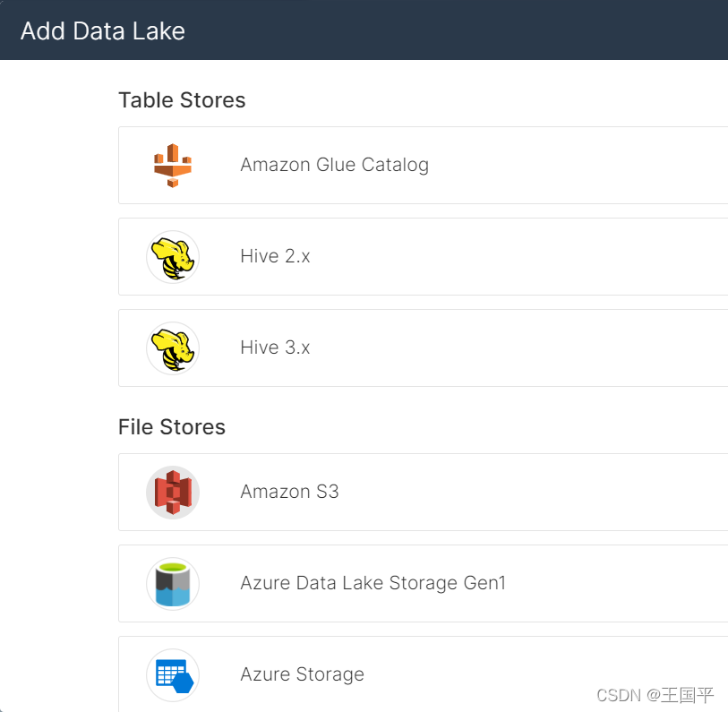Screen dimensions: 728x712
Task: Pick the Azure Storage text label
Action: pyautogui.click(x=302, y=674)
